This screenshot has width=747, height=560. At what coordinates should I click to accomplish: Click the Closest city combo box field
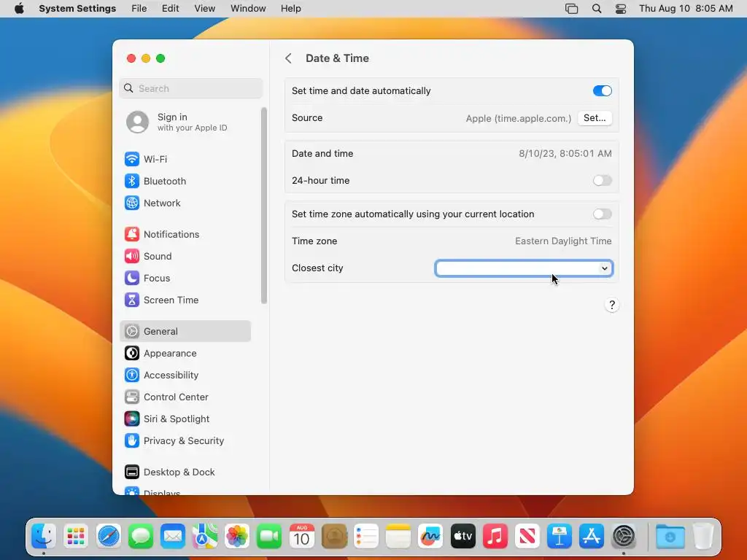tap(524, 268)
